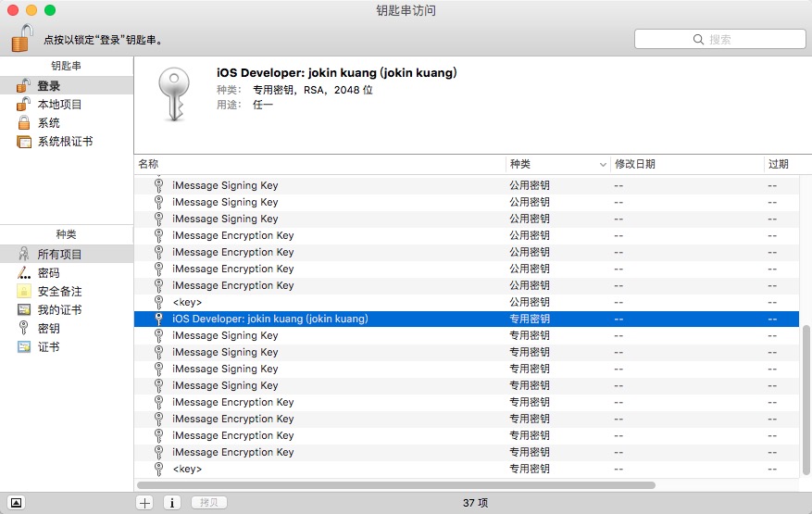Select the iOS Developer: jokin kuang row
The image size is (812, 514).
coord(466,319)
